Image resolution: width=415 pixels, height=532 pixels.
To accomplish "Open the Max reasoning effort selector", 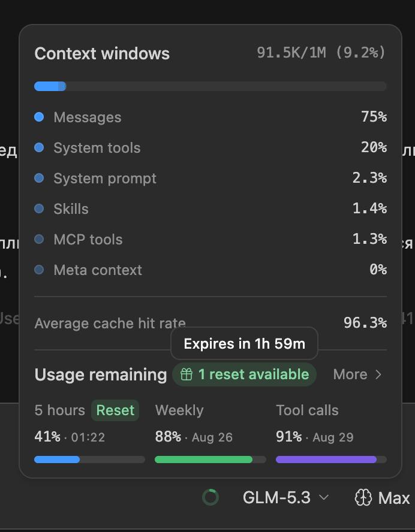I will coord(383,498).
